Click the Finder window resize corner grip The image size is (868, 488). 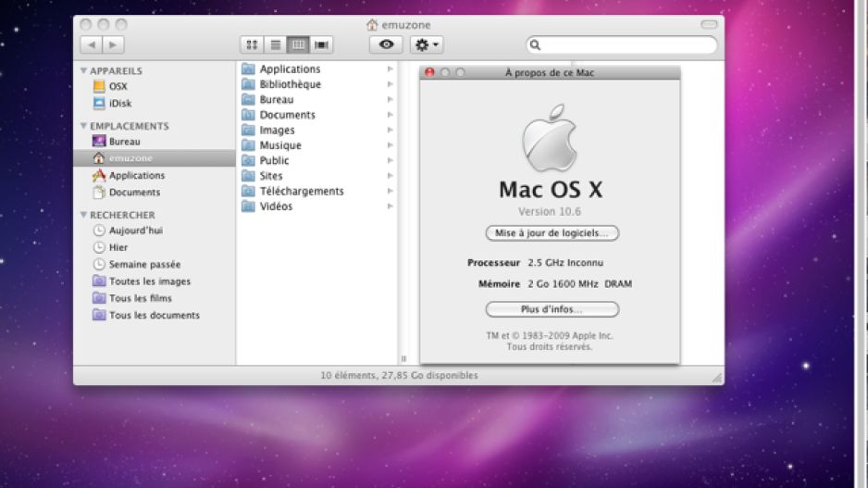(x=717, y=377)
